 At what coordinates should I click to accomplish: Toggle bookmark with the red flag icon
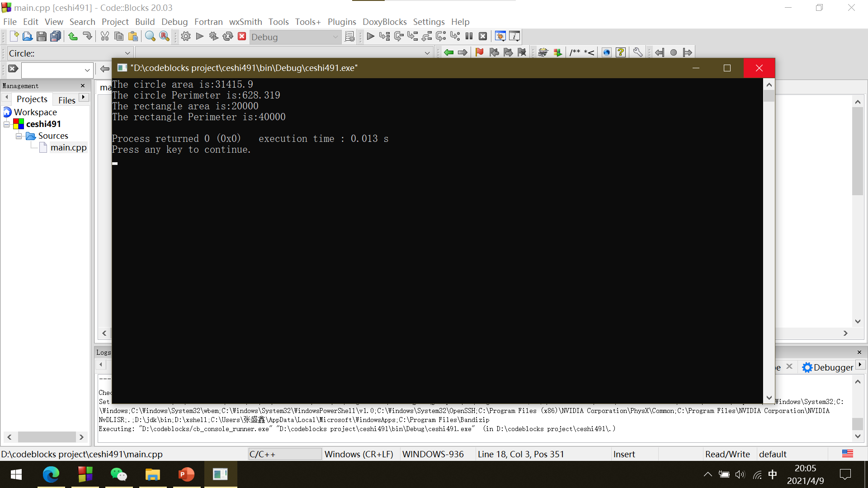tap(479, 52)
